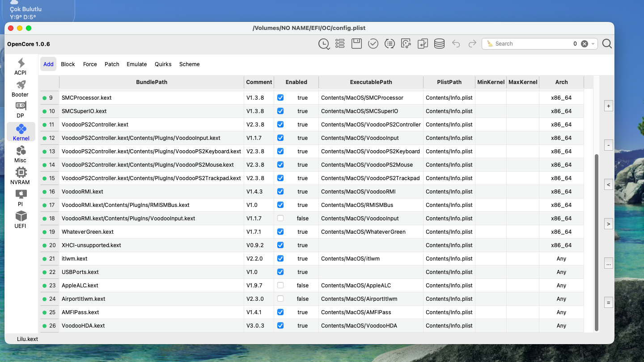The image size is (644, 362).
Task: Switch to the Quirks tab
Action: [x=163, y=64]
